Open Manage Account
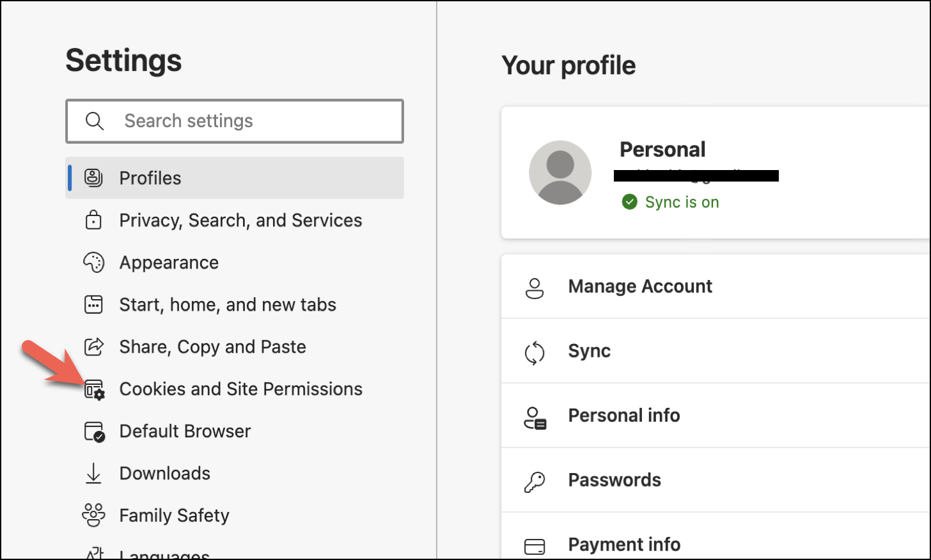The image size is (931, 560). [640, 286]
